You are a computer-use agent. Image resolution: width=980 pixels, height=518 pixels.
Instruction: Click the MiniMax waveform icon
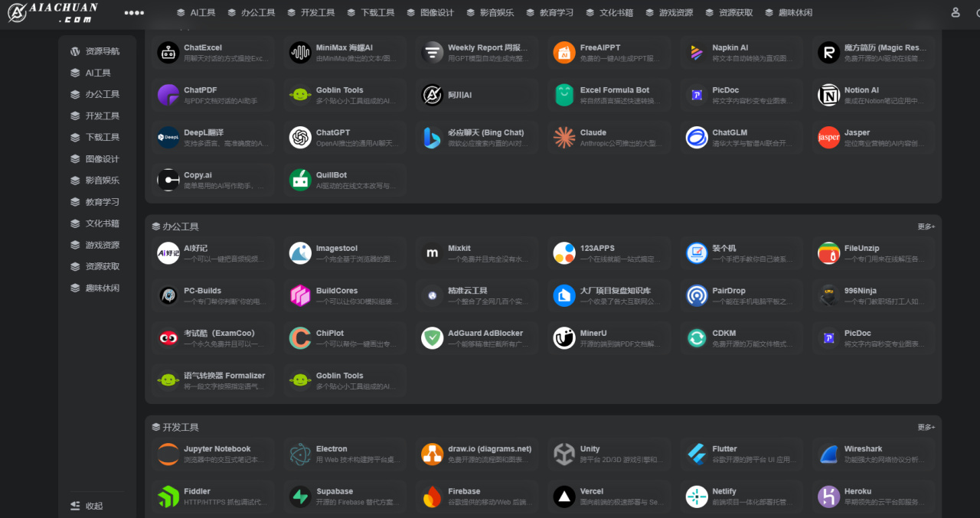[300, 52]
